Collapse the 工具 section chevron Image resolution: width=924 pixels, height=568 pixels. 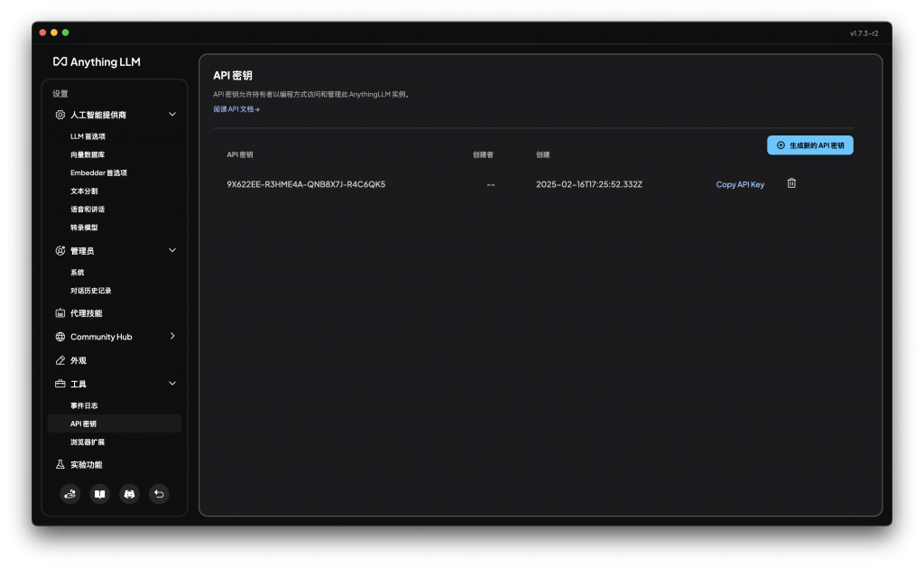coord(172,384)
